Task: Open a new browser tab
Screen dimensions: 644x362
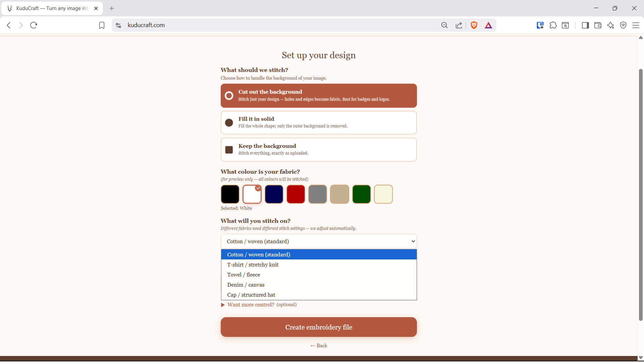Action: point(112,8)
